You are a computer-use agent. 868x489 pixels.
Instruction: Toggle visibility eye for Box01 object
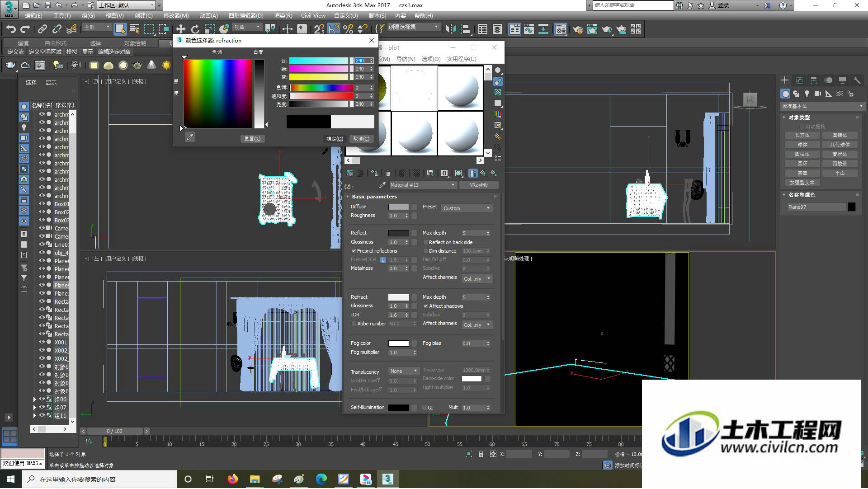pyautogui.click(x=42, y=204)
